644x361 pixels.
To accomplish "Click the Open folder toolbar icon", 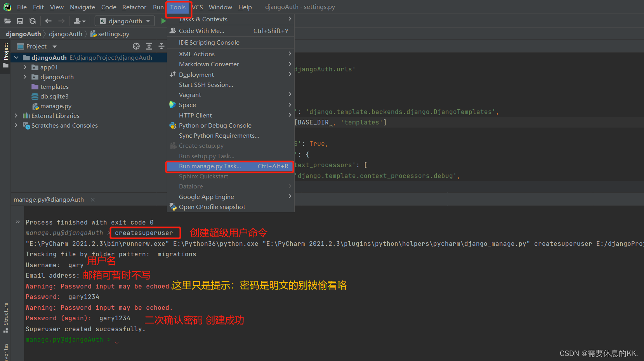I will pyautogui.click(x=7, y=21).
